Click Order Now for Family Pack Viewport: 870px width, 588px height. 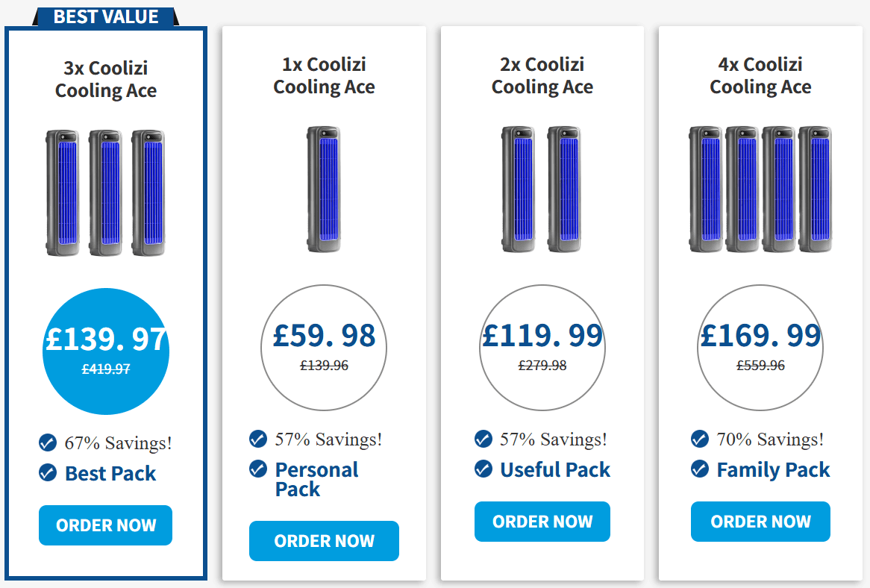coord(760,522)
